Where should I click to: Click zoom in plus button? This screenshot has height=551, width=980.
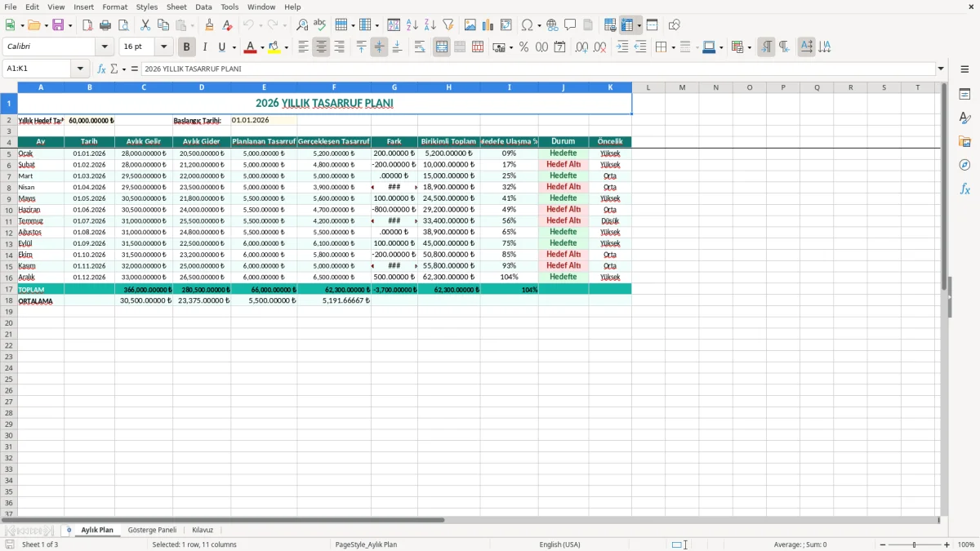point(947,544)
